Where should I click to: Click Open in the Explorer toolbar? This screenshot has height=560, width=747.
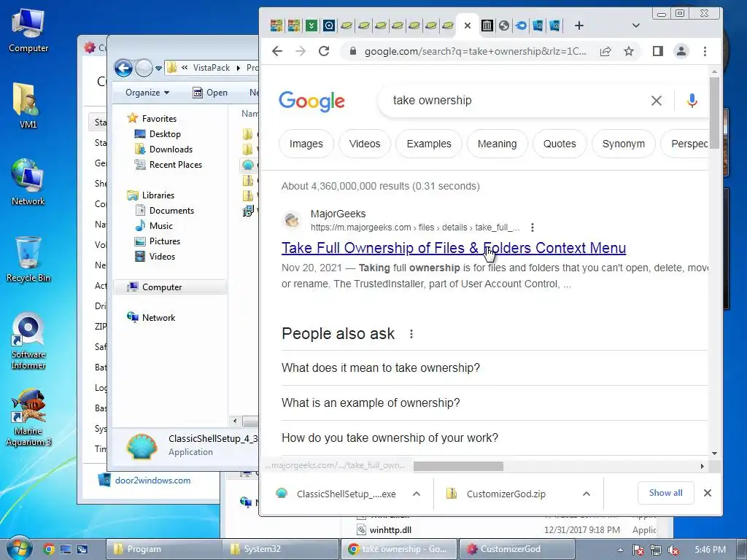coord(210,93)
